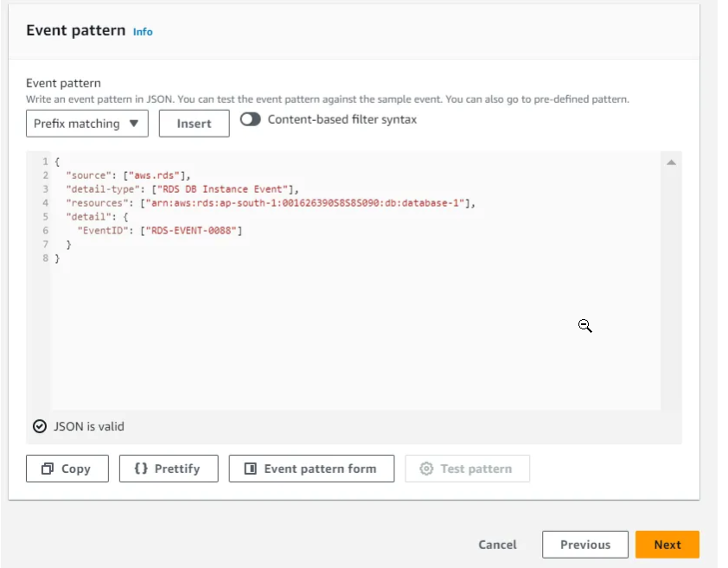Cancel the rule creation
The width and height of the screenshot is (728, 568).
point(497,545)
